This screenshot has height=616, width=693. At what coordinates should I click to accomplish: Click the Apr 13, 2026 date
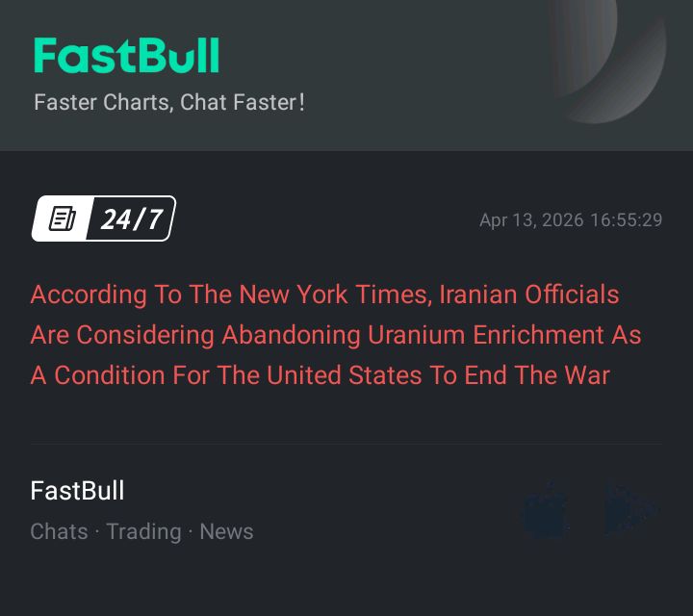point(531,220)
